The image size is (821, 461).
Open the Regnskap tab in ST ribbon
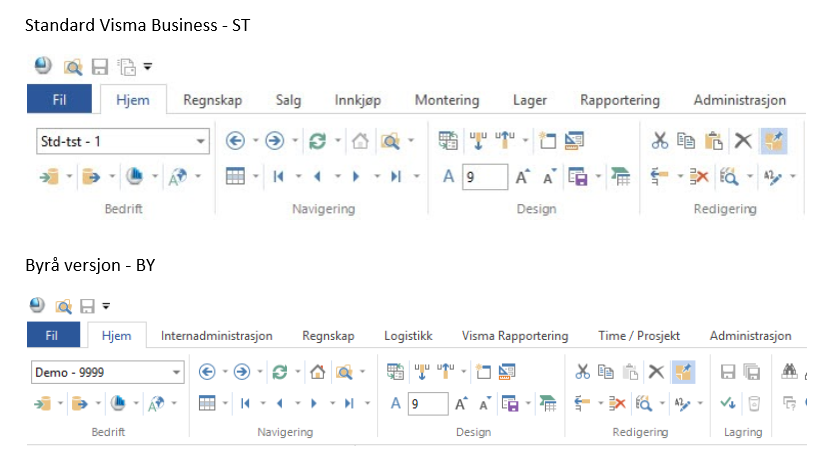pyautogui.click(x=213, y=100)
